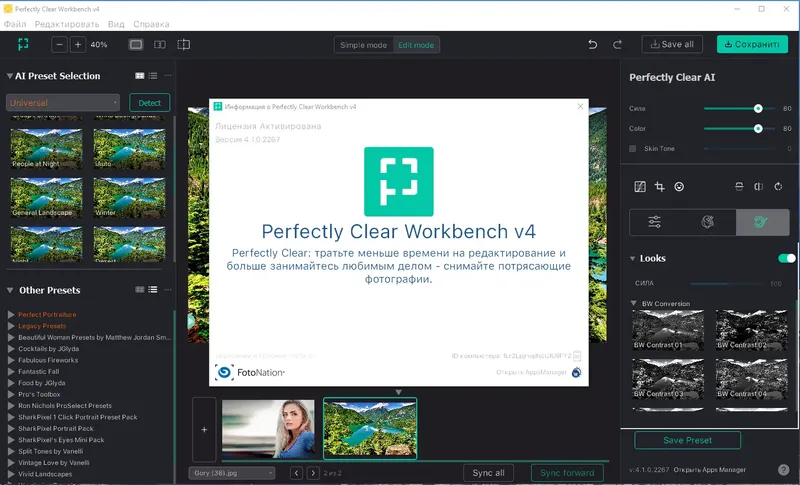Select side-by-side split view icon

[160, 44]
